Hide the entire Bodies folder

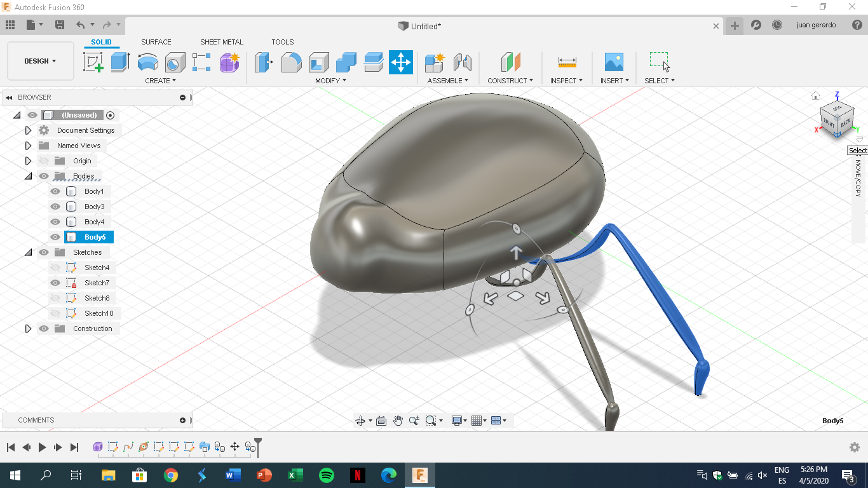click(43, 176)
